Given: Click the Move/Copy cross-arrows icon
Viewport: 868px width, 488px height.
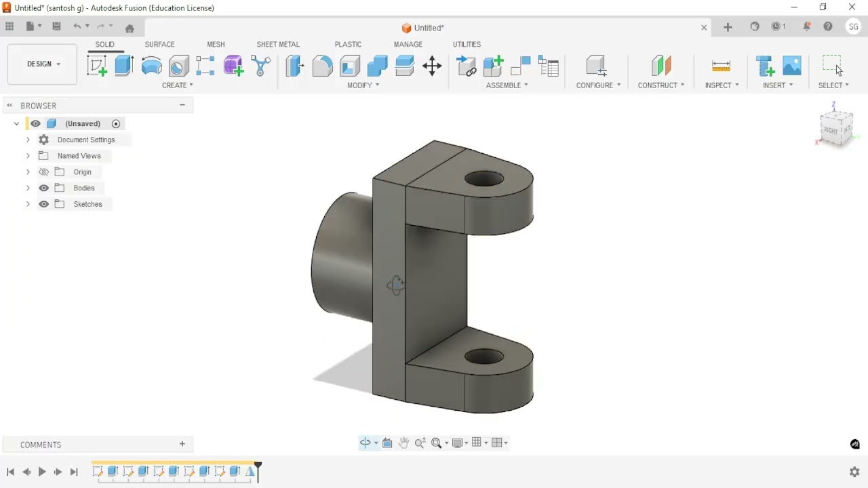Looking at the screenshot, I should [x=432, y=66].
